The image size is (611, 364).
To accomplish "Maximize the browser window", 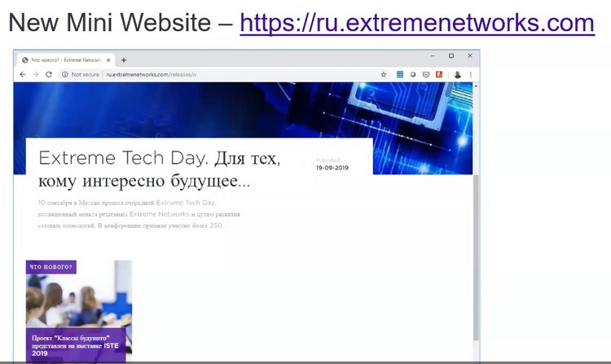I will [451, 55].
